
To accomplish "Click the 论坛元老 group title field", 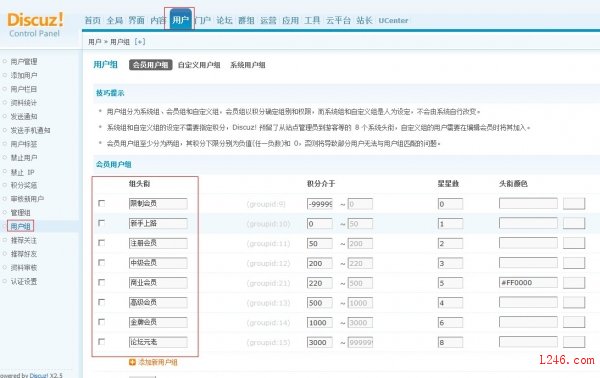I will point(158,342).
